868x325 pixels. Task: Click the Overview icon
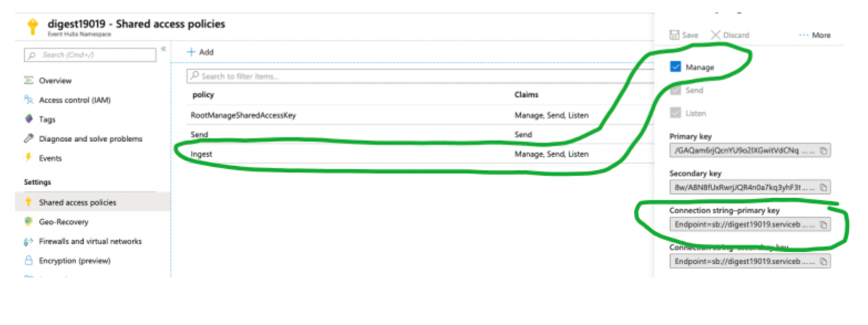(28, 80)
